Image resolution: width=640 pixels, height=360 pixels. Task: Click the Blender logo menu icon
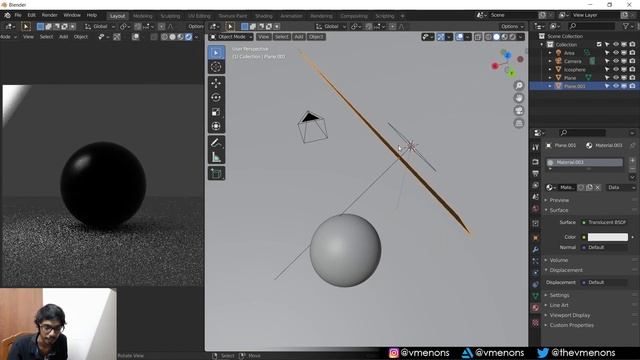(7, 16)
